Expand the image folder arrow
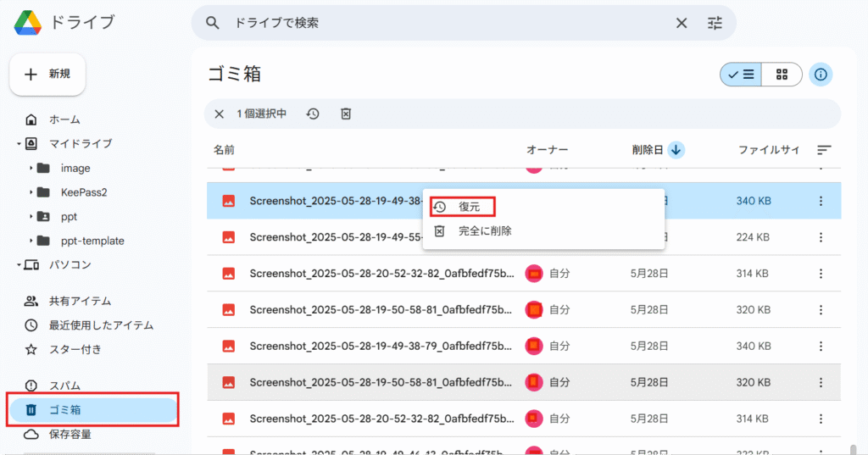The width and height of the screenshot is (868, 455). pos(31,169)
